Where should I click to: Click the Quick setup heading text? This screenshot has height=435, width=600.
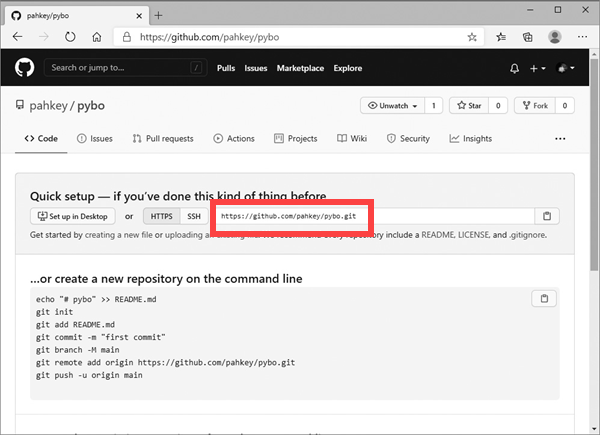(178, 196)
